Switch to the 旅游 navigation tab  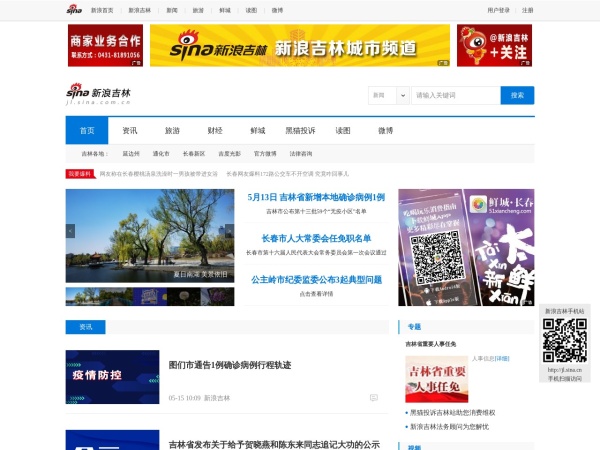[172, 130]
